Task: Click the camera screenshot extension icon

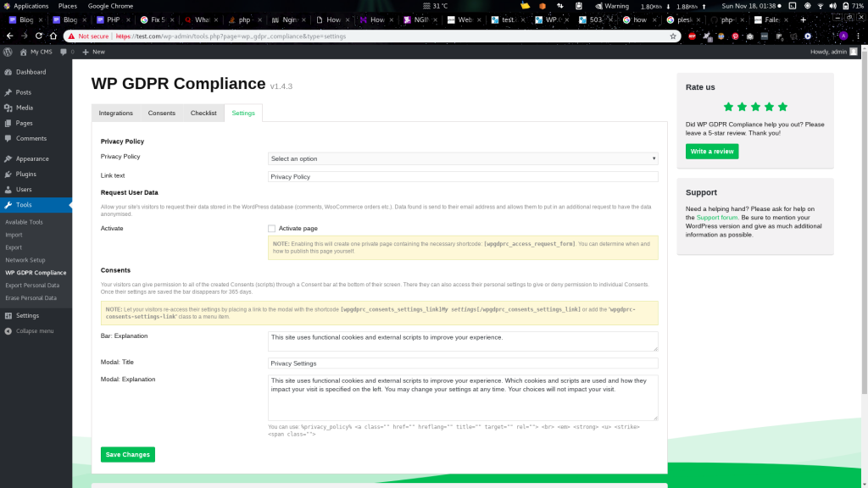Action: 749,36
